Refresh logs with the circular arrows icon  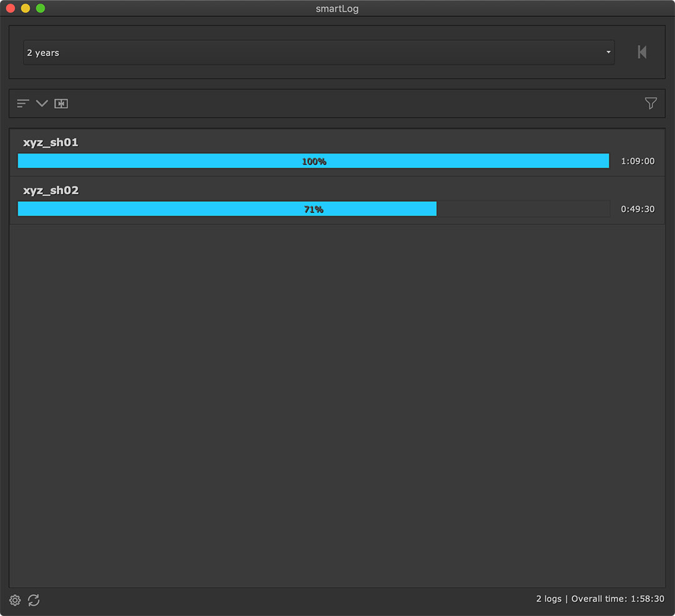(34, 600)
